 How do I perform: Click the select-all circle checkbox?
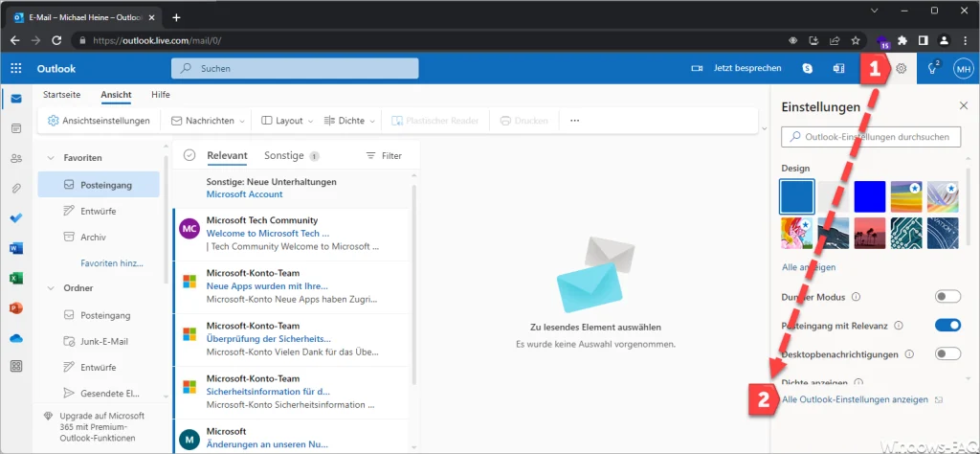[x=189, y=156]
